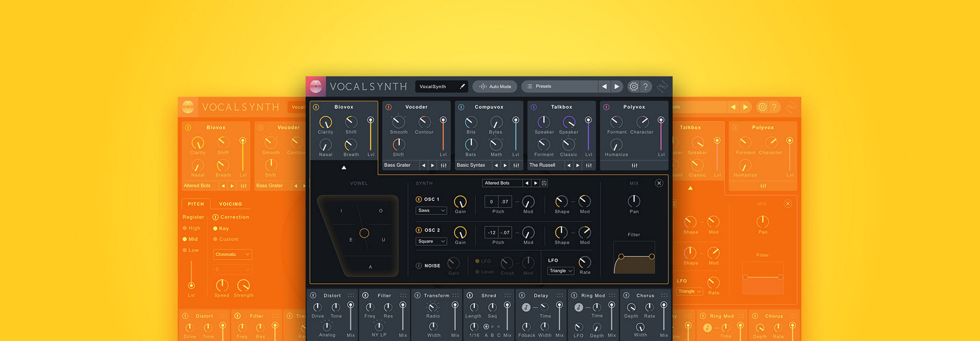The width and height of the screenshot is (980, 341).
Task: Toggle Biovox module power button
Action: pos(316,107)
